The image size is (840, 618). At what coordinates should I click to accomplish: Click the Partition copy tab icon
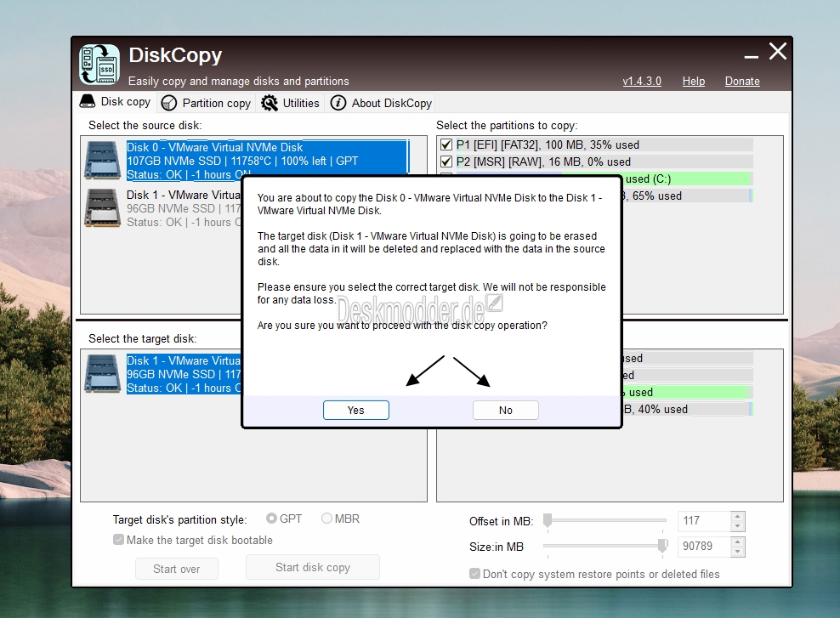168,103
